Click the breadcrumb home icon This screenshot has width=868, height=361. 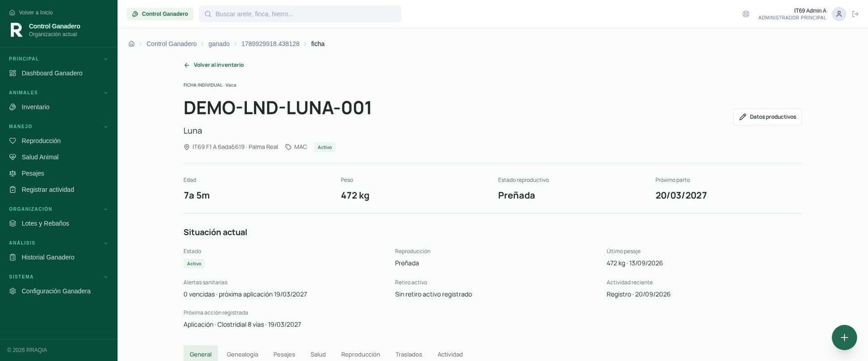pos(131,44)
